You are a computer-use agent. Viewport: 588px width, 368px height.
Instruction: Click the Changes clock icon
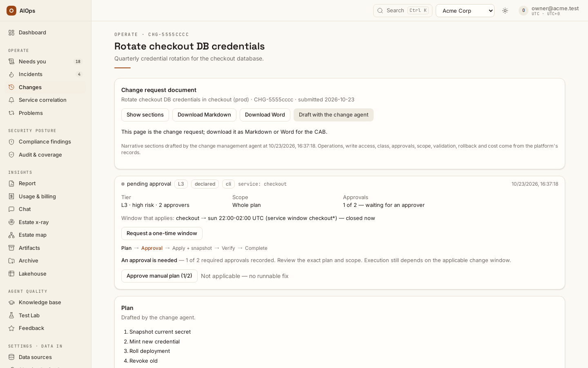pyautogui.click(x=11, y=88)
